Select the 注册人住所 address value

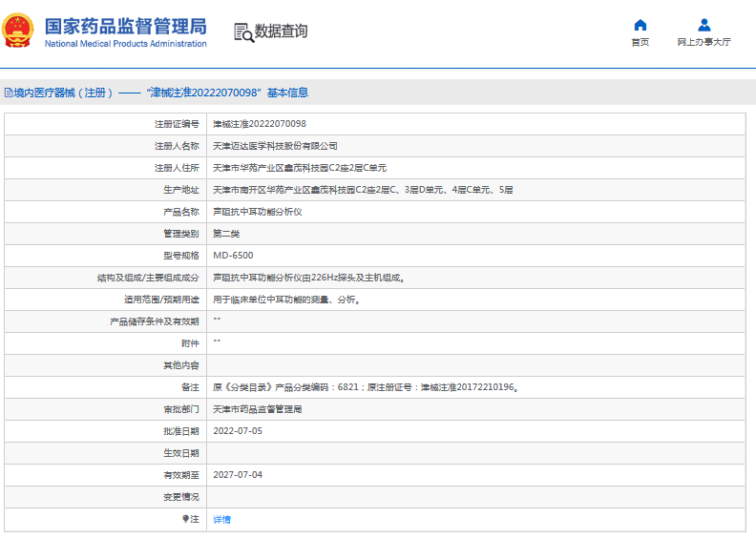click(x=300, y=168)
